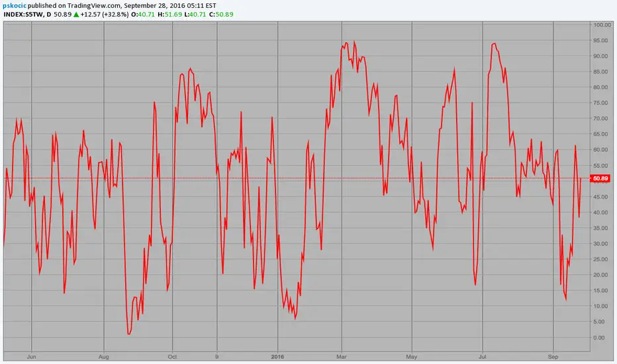Select the 40.00 price axis label
This screenshot has height=364, width=617.
pos(600,212)
